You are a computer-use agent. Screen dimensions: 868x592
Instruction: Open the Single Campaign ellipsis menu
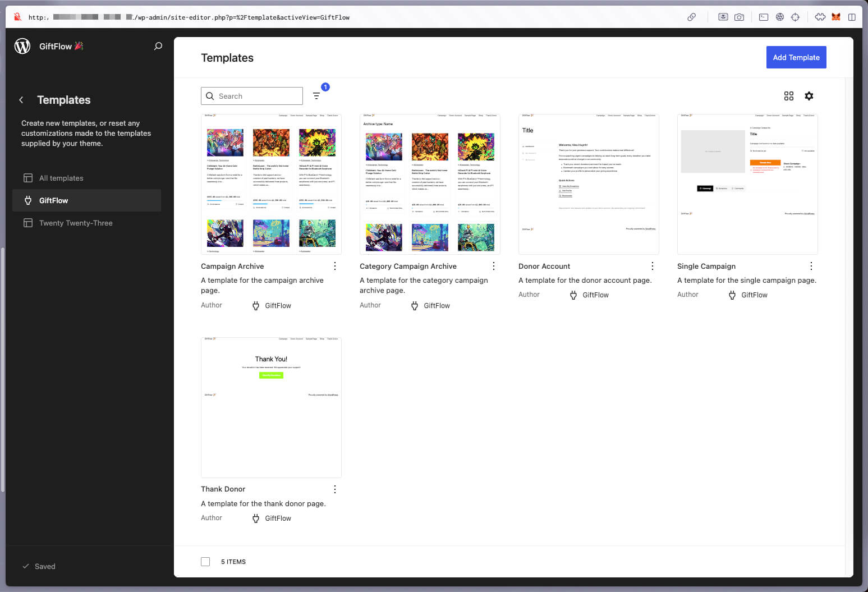coord(811,266)
